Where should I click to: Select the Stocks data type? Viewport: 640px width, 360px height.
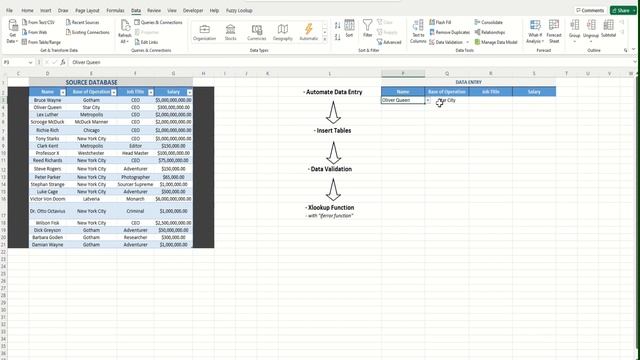(x=231, y=32)
